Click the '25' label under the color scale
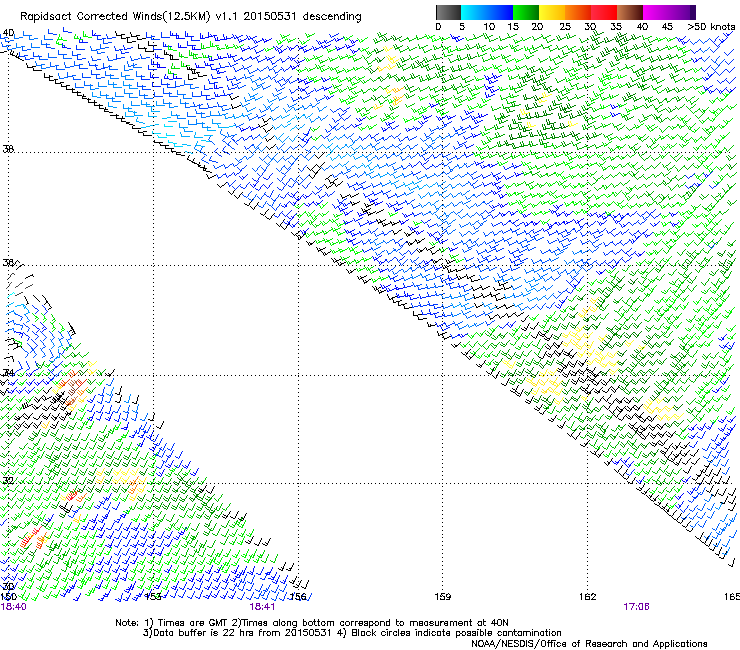 pyautogui.click(x=564, y=26)
